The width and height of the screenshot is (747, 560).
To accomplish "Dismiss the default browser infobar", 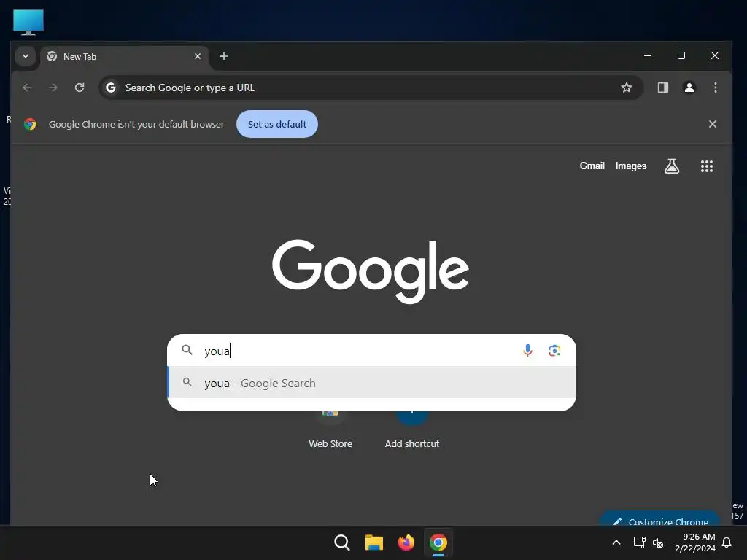I will click(712, 124).
